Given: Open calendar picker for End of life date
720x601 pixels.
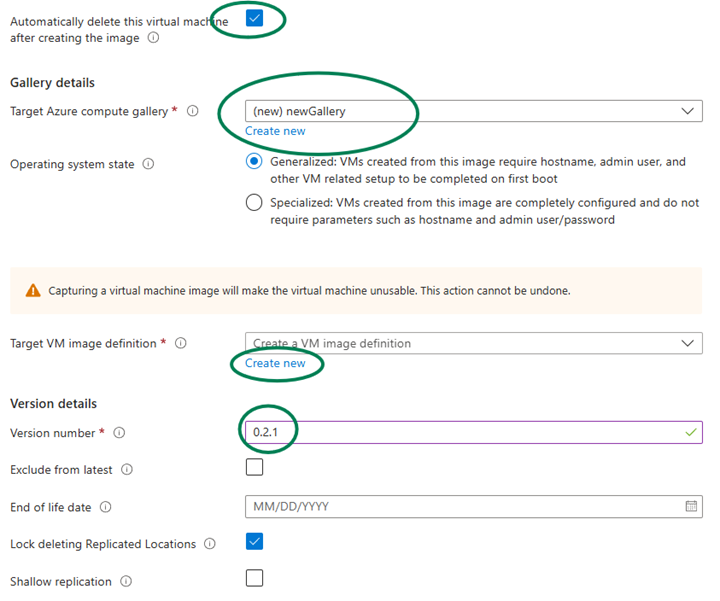Looking at the screenshot, I should click(x=691, y=506).
